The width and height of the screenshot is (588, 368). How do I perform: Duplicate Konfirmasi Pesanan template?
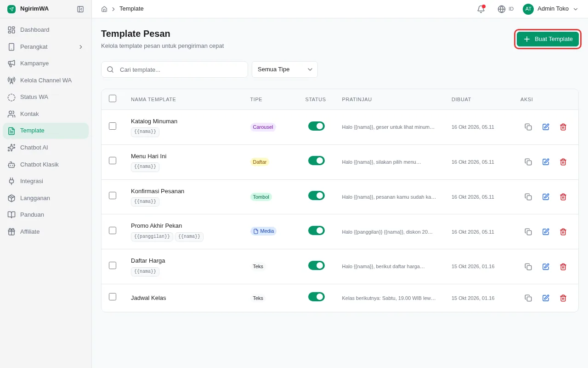528,197
